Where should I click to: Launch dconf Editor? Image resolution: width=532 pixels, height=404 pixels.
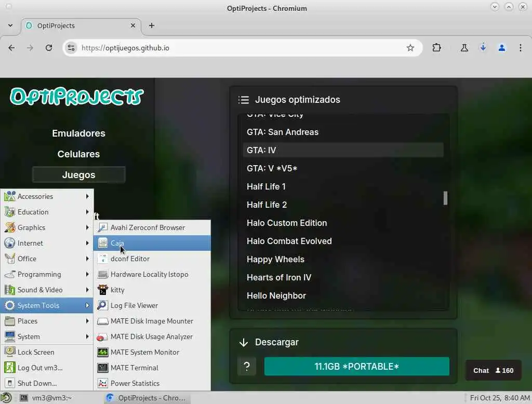(152, 259)
